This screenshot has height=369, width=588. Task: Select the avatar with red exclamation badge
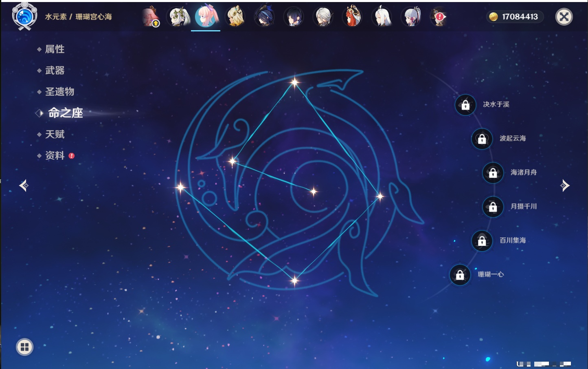click(x=439, y=17)
